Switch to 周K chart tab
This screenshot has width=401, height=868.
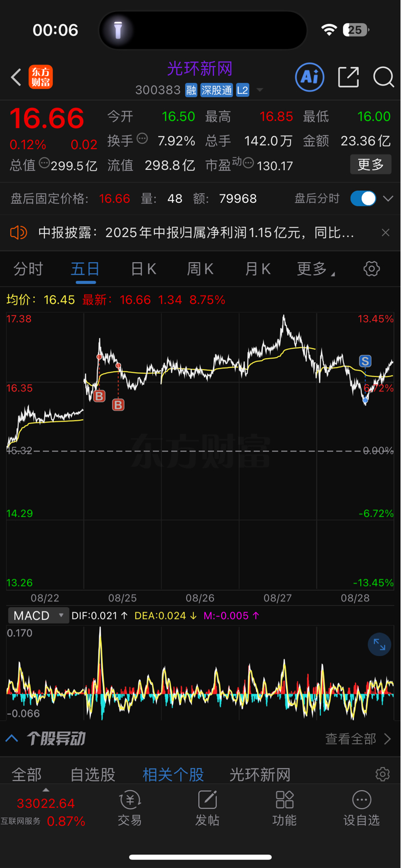point(200,269)
